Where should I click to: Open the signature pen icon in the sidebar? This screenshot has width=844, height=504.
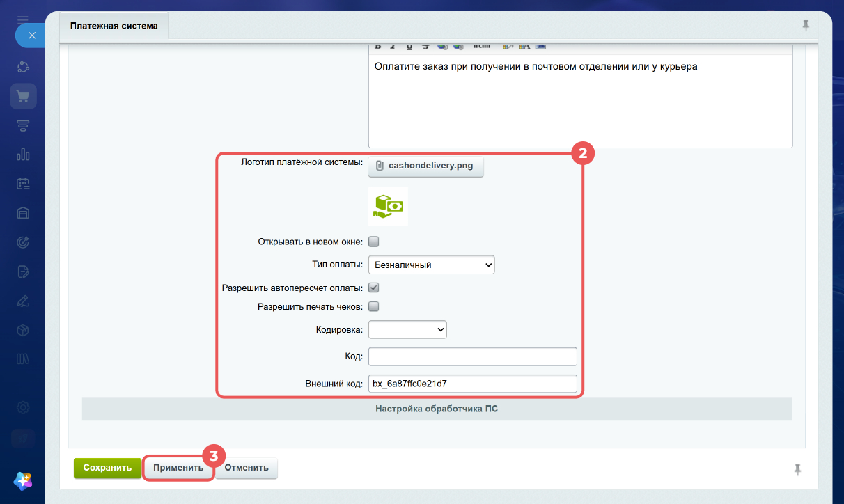pos(23,301)
